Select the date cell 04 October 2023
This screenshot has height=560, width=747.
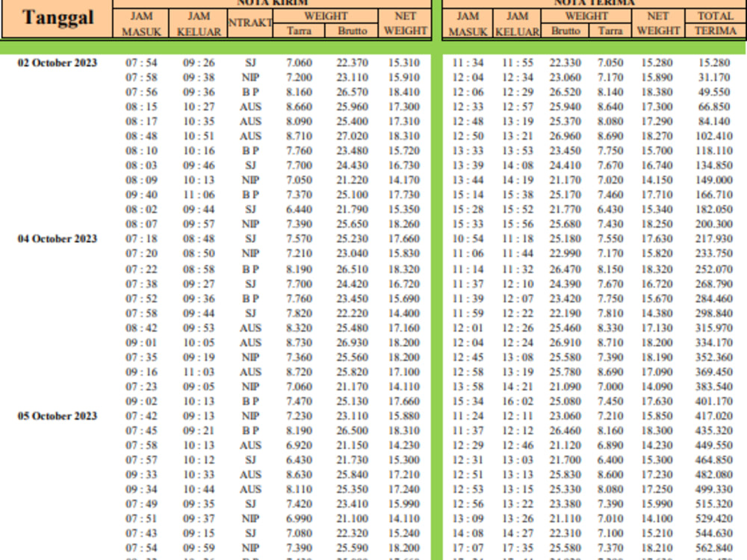[58, 239]
